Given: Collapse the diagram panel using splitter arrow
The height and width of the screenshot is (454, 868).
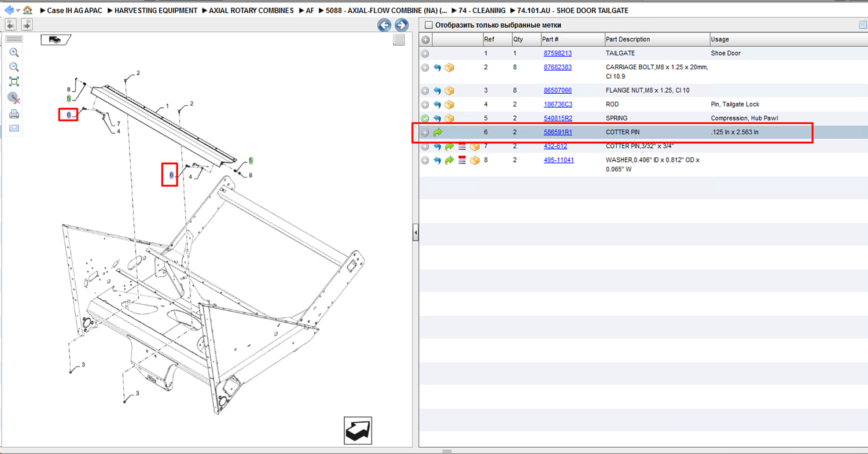Looking at the screenshot, I should 415,233.
